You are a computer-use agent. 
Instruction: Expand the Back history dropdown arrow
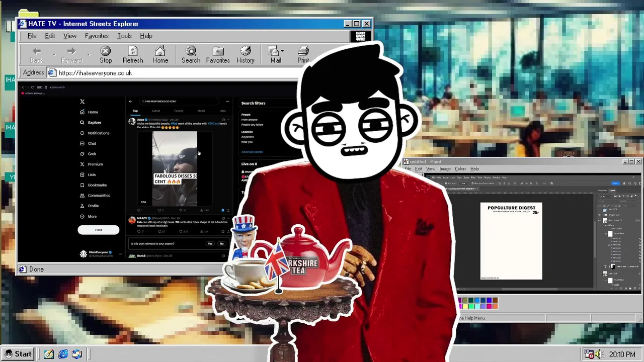(x=54, y=54)
